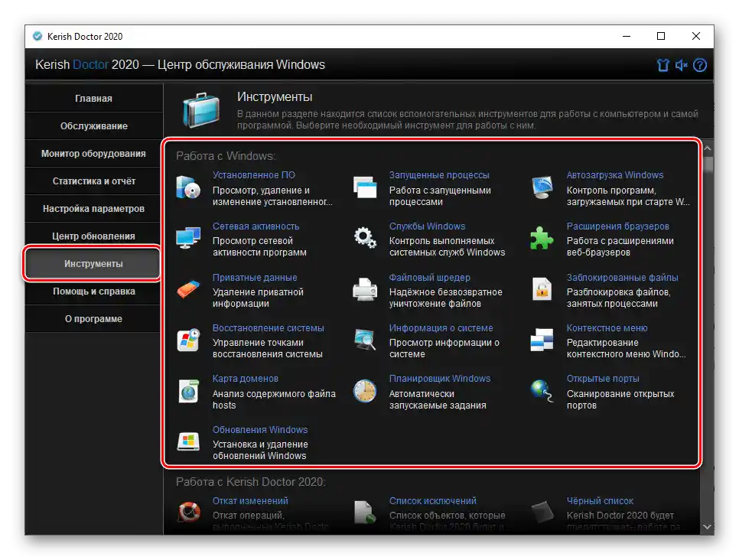The image size is (739, 560).
Task: Open the Установленное ПО link
Action: coord(253,175)
